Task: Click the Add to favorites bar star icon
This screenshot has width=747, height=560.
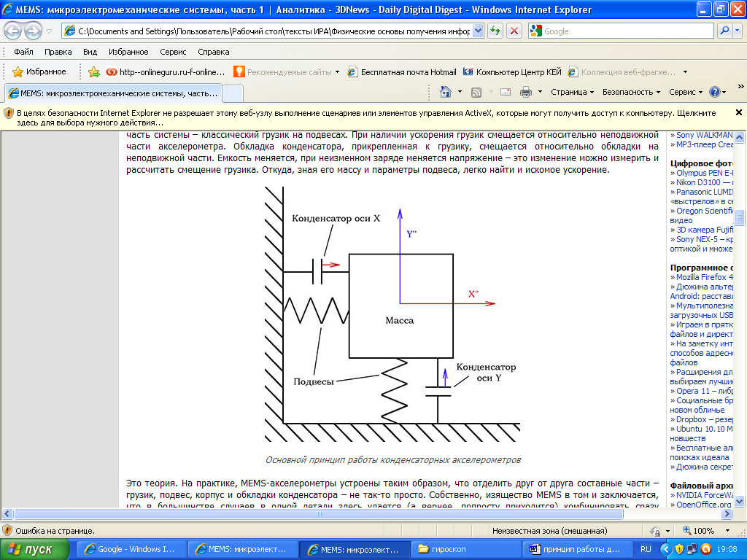Action: 94,72
